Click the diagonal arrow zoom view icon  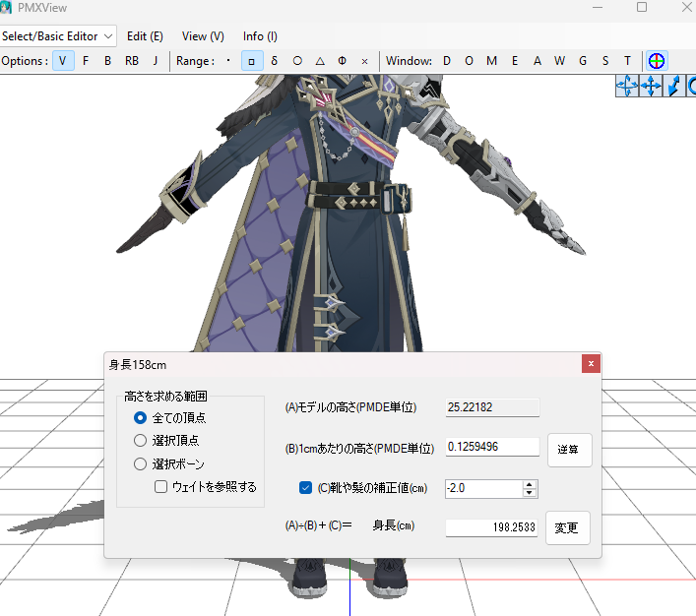point(674,86)
